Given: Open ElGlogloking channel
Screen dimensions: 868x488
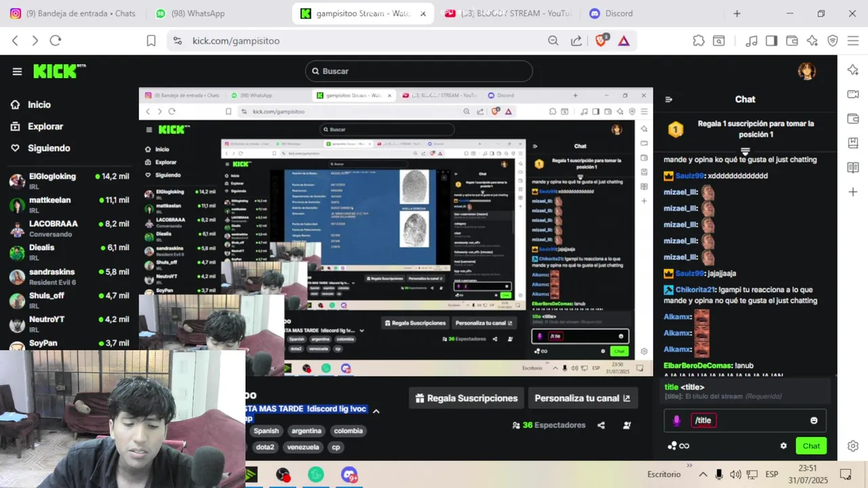Looking at the screenshot, I should 69,180.
